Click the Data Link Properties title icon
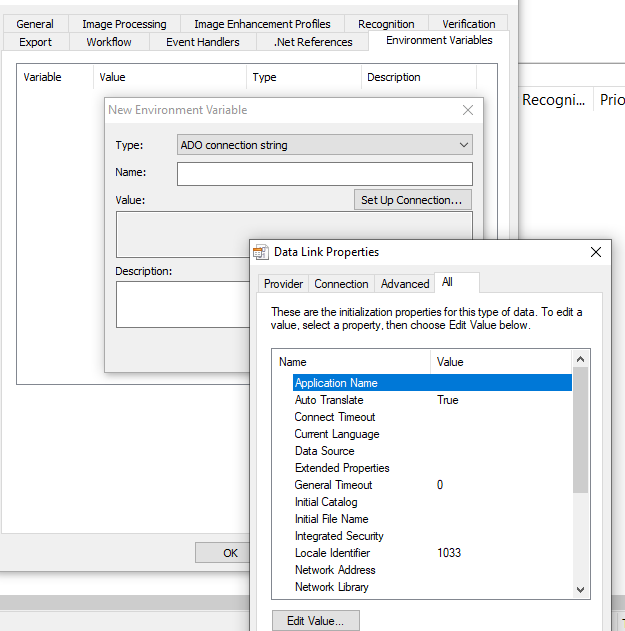This screenshot has width=625, height=631. 261,252
